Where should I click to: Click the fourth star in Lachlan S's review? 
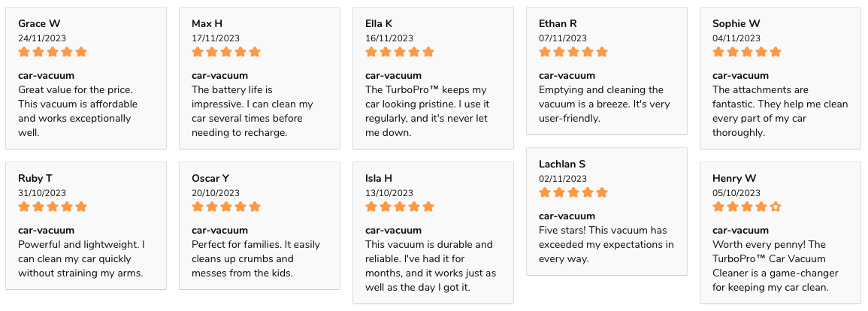coord(588,192)
